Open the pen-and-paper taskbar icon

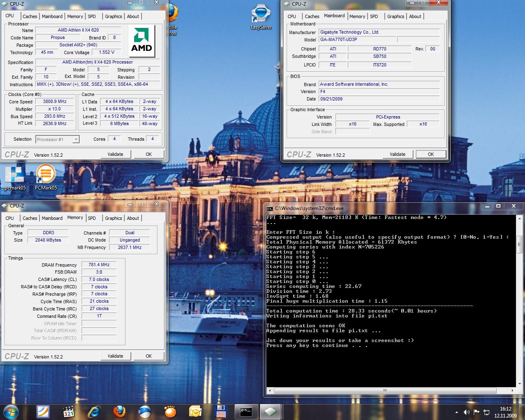(43, 411)
